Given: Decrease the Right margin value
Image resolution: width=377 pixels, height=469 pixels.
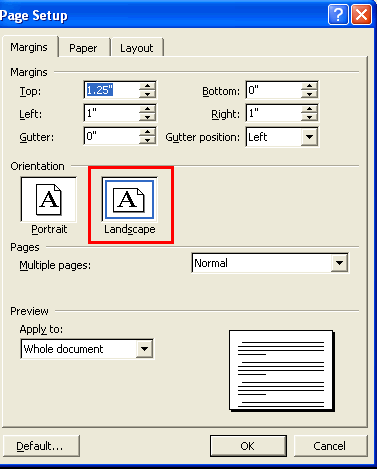Looking at the screenshot, I should click(309, 117).
